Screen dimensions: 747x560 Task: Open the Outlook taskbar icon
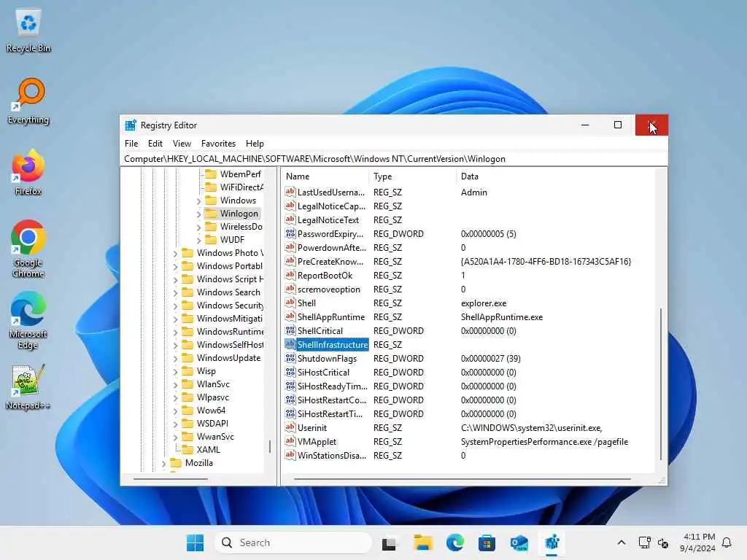(519, 542)
